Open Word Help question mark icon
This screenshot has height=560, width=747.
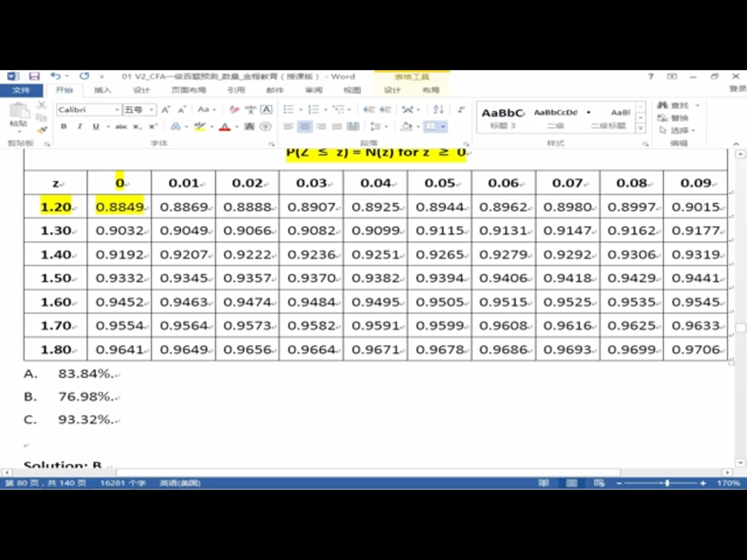point(651,76)
